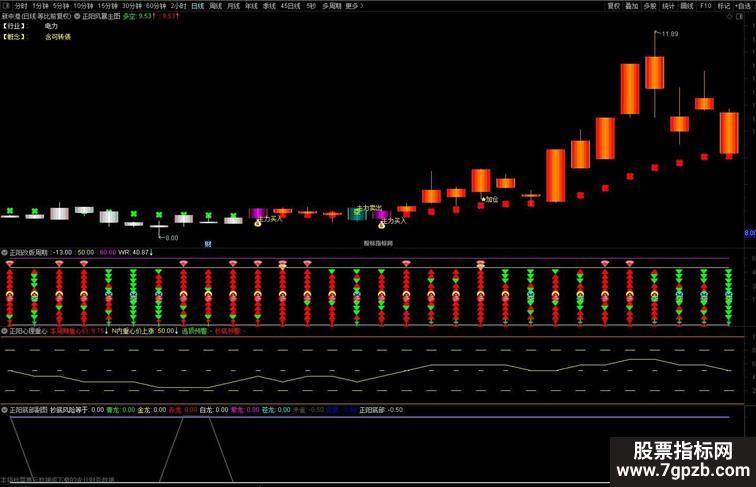This screenshot has width=756, height=487.
Task: Click the 【行业】 heading
Action: click(x=14, y=26)
